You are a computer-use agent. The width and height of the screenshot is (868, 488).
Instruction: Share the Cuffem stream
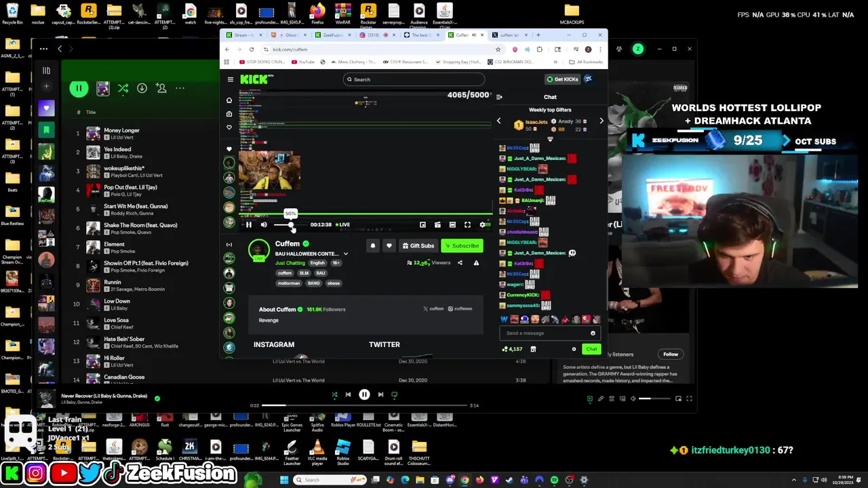click(x=460, y=263)
